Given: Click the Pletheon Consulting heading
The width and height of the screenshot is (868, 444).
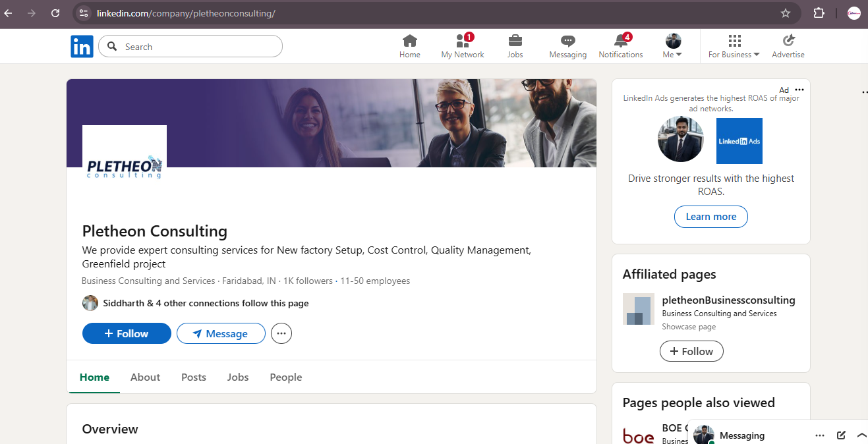Looking at the screenshot, I should point(155,231).
